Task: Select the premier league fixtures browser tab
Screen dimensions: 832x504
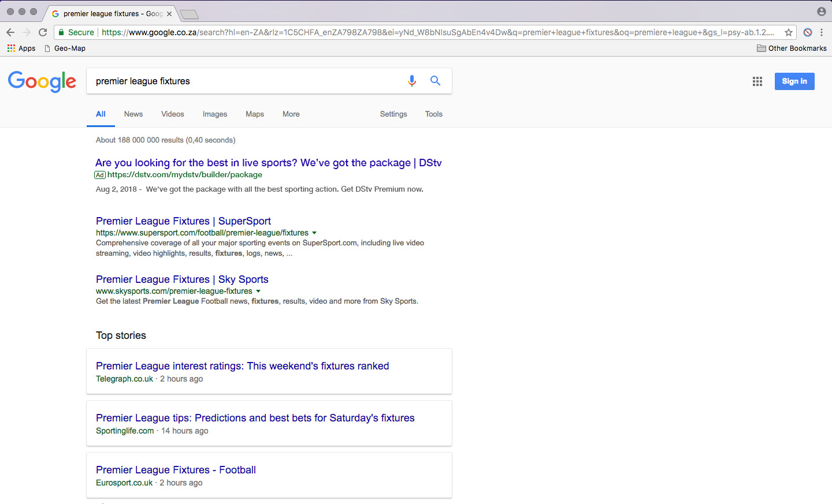Action: (x=110, y=13)
